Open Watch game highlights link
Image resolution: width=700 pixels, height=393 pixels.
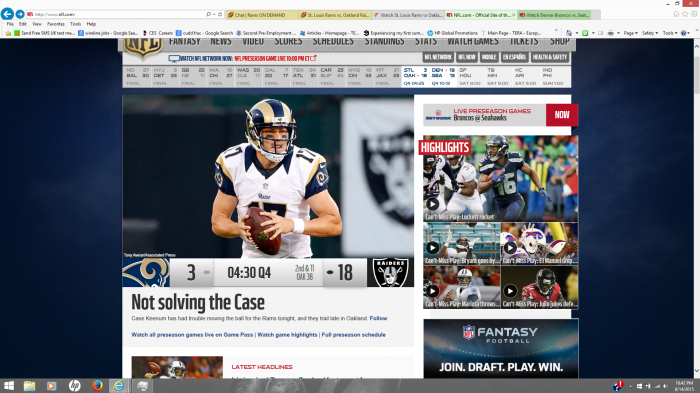287,334
